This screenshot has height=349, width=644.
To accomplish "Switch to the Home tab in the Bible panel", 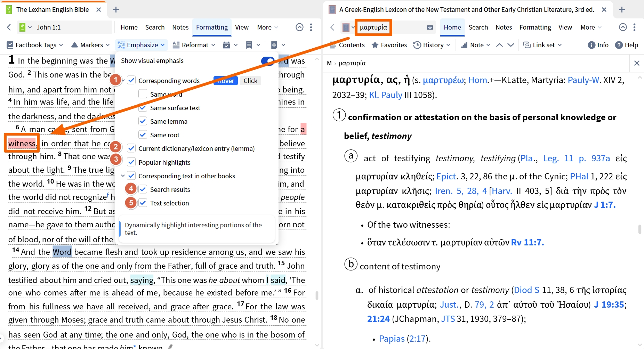I will (129, 27).
